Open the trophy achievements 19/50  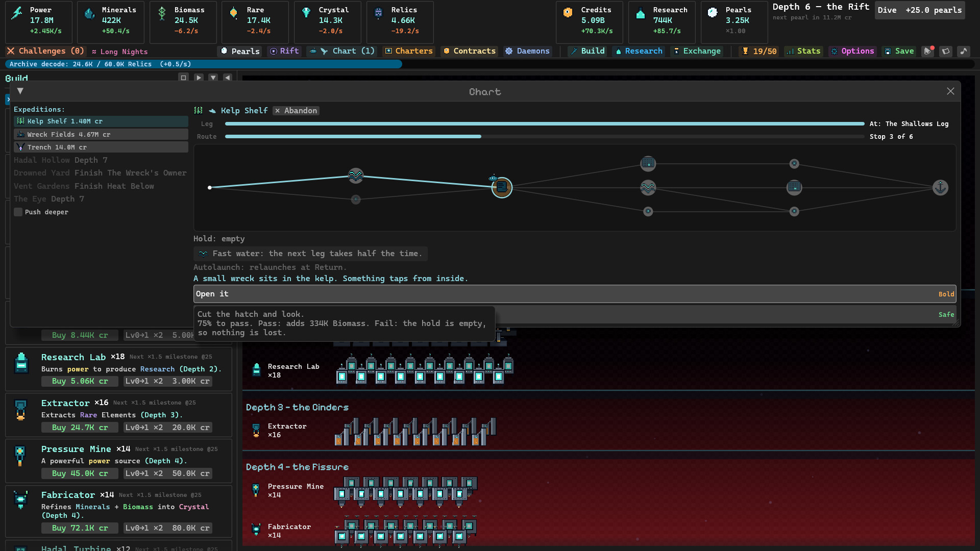[759, 51]
